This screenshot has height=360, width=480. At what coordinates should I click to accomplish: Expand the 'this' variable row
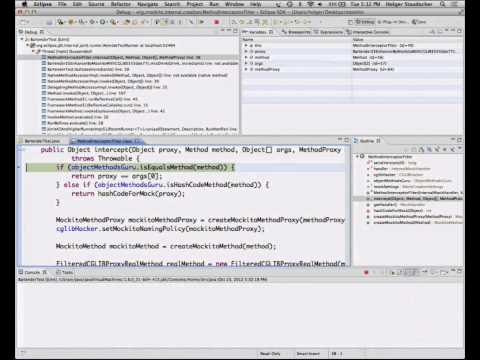(x=246, y=45)
